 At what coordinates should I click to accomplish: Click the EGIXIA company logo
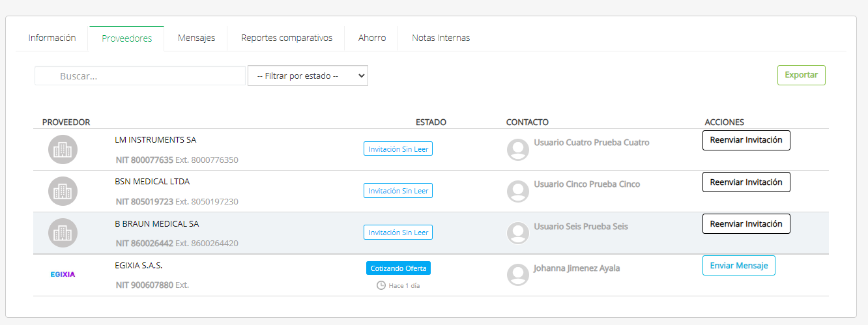63,274
